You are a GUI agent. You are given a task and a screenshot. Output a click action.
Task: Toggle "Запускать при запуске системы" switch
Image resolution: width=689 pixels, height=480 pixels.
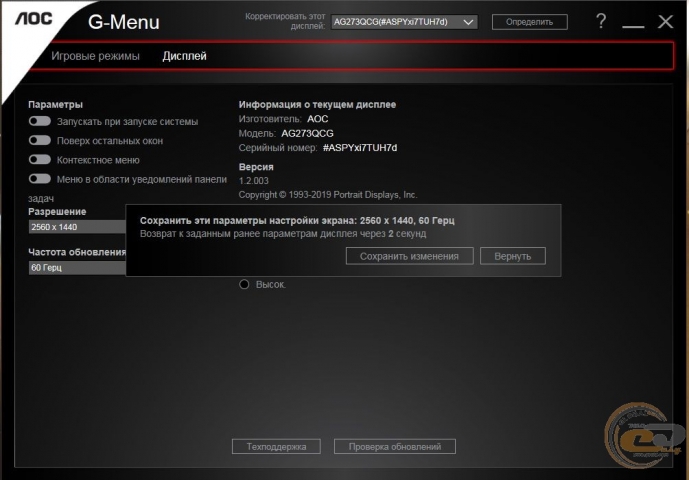tap(40, 121)
